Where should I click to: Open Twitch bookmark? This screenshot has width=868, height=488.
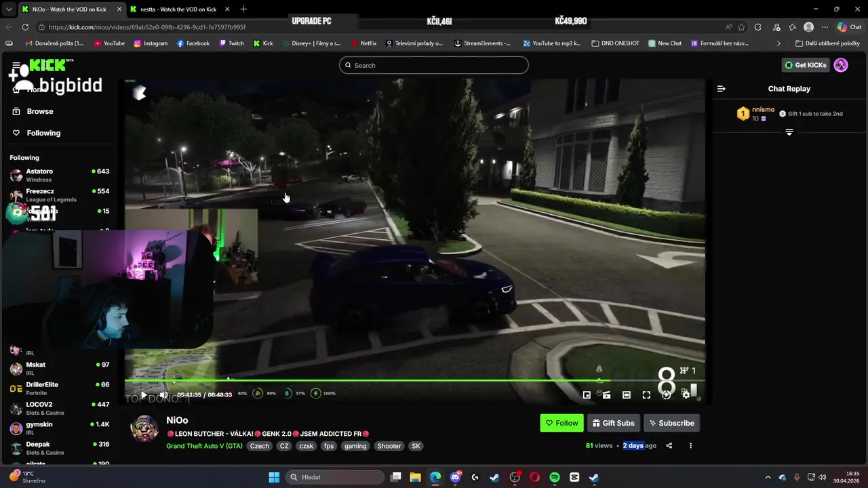pyautogui.click(x=231, y=43)
